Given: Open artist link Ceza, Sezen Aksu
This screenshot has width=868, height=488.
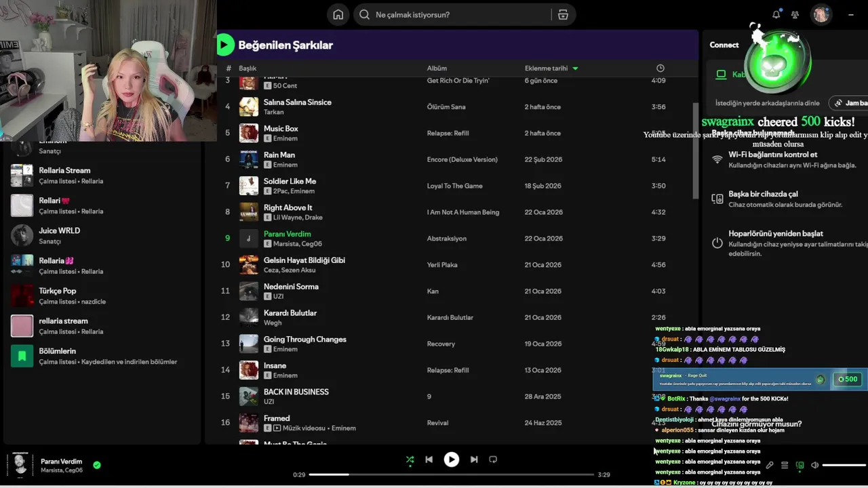Looking at the screenshot, I should tap(290, 270).
